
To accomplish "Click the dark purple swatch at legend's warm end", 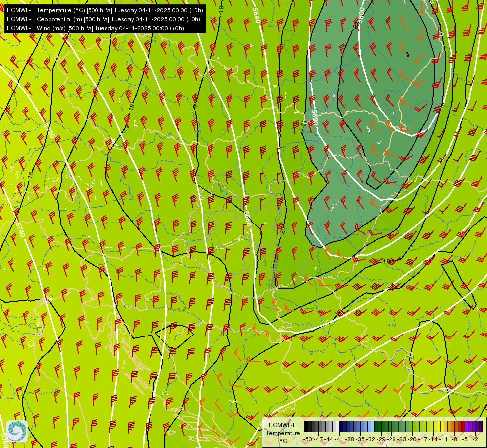I will tap(481, 426).
